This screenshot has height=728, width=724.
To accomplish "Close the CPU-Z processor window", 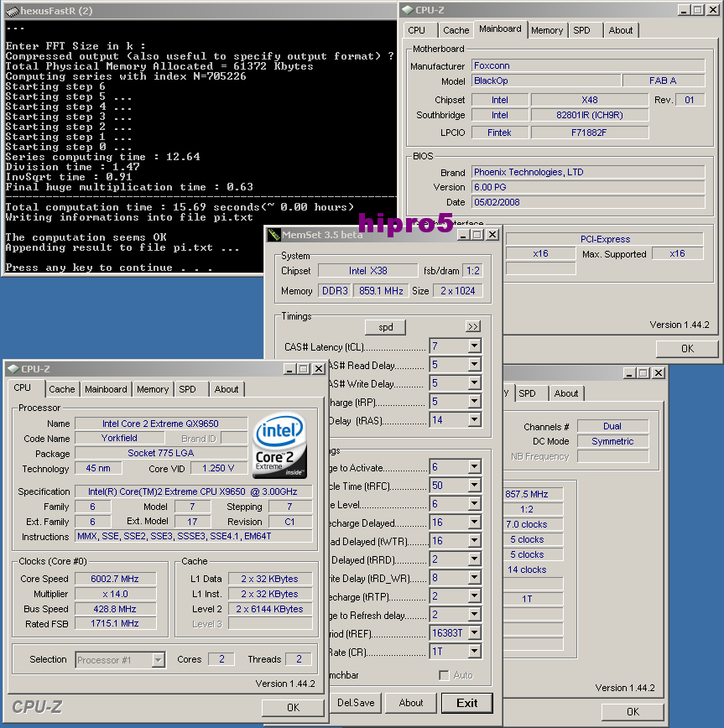I will click(319, 369).
